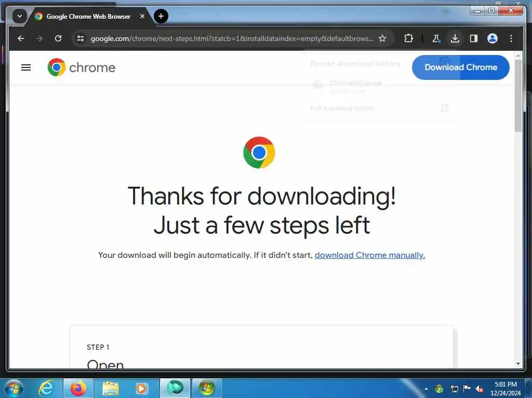Screen dimensions: 532x398
Task: Minimize the Chrome window
Action: [477, 11]
